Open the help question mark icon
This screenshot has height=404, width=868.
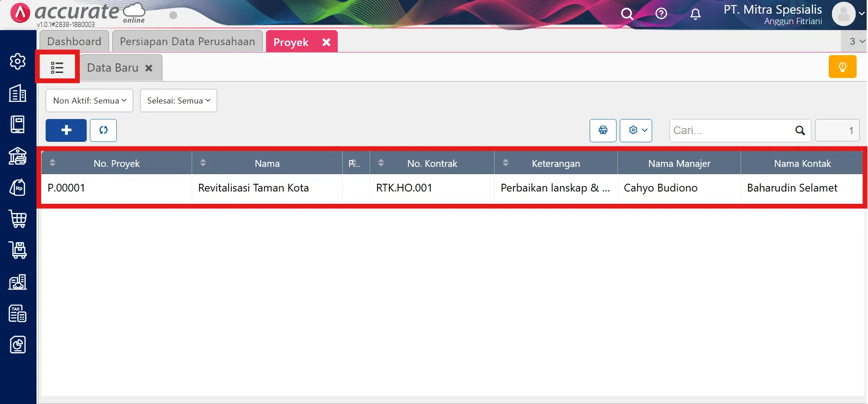click(661, 14)
